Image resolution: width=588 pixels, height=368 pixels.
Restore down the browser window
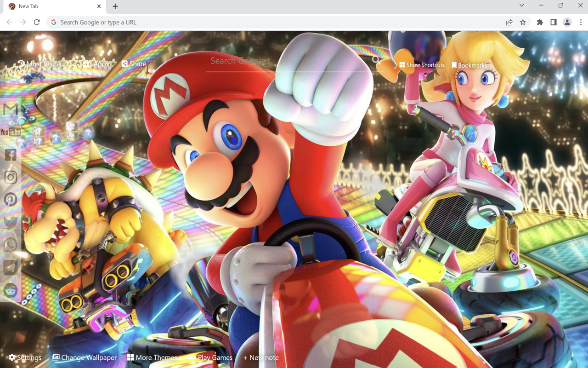click(561, 6)
